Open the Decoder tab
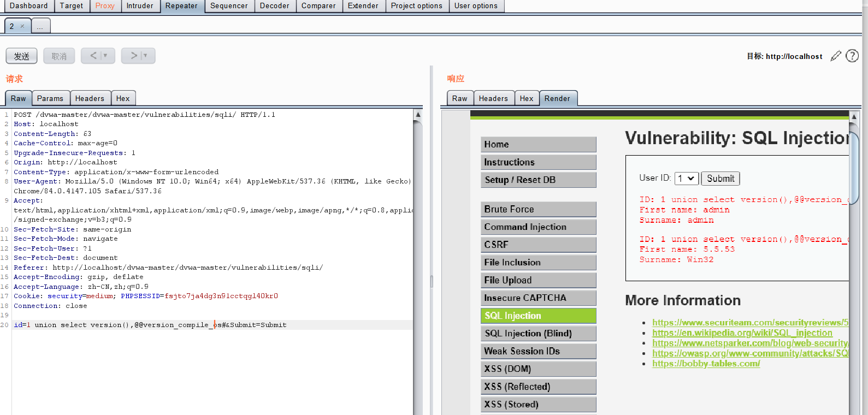 pos(275,6)
